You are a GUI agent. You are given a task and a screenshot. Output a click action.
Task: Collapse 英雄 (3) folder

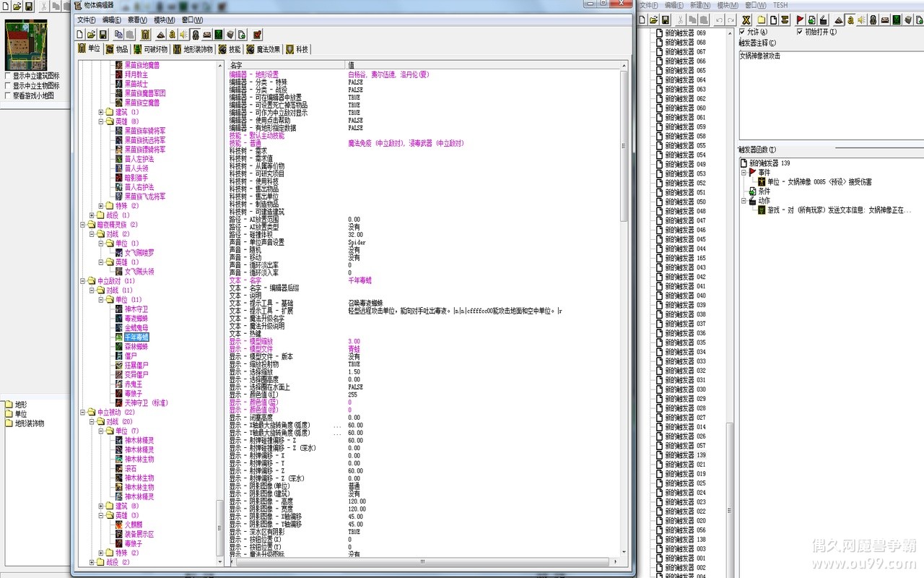pos(101,516)
